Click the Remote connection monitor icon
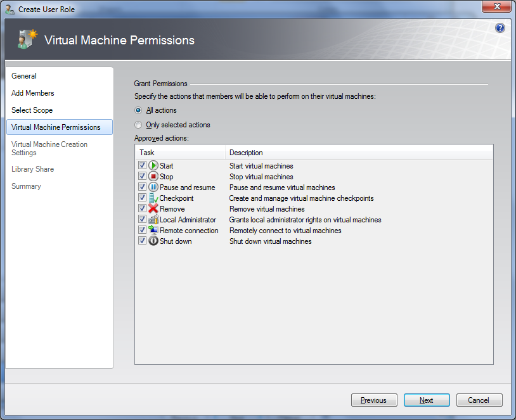The width and height of the screenshot is (516, 420). coord(153,230)
